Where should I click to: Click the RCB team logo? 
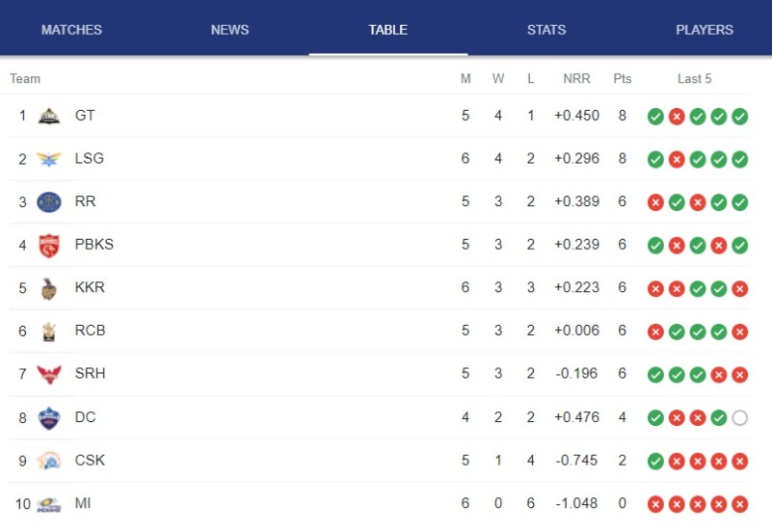pos(49,332)
